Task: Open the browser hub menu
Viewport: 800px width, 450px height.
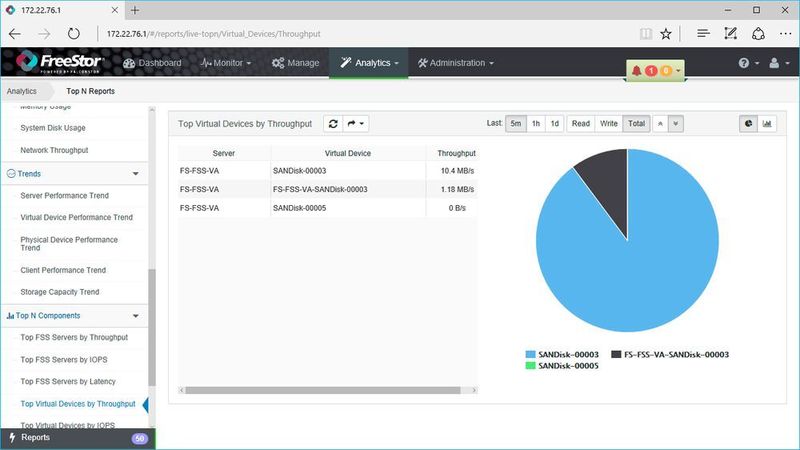Action: (703, 34)
